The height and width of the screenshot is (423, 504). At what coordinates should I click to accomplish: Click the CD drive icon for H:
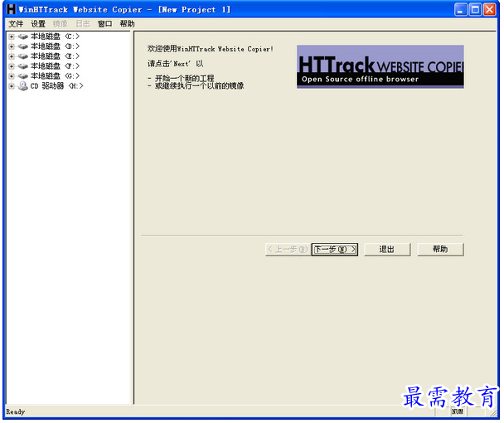pos(23,86)
